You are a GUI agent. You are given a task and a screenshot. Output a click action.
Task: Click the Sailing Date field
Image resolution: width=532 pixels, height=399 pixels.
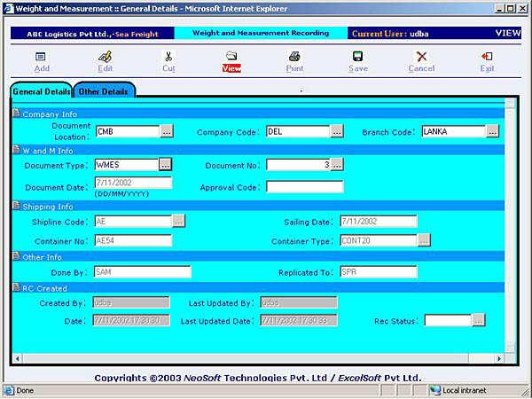pos(379,221)
